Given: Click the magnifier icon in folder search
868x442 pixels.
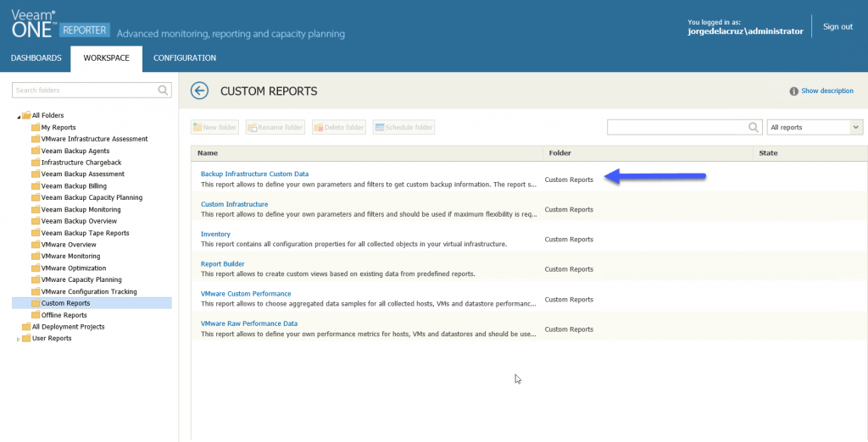Looking at the screenshot, I should [163, 90].
